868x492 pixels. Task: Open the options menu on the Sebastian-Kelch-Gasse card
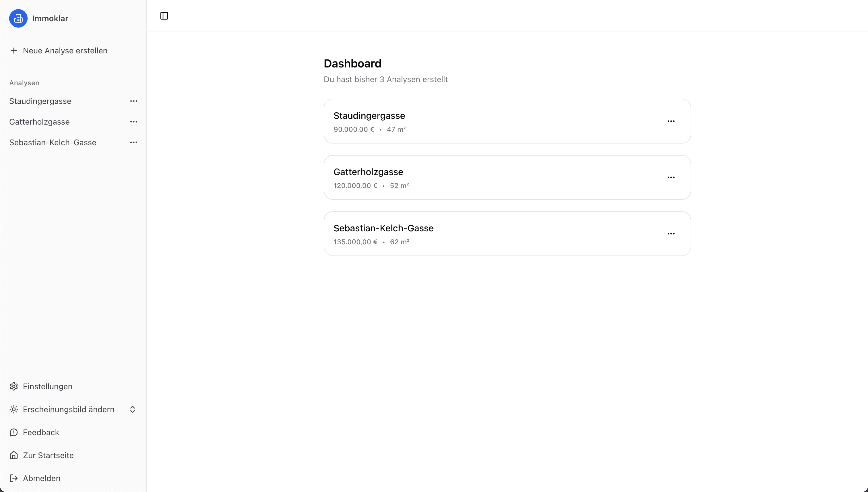(671, 233)
